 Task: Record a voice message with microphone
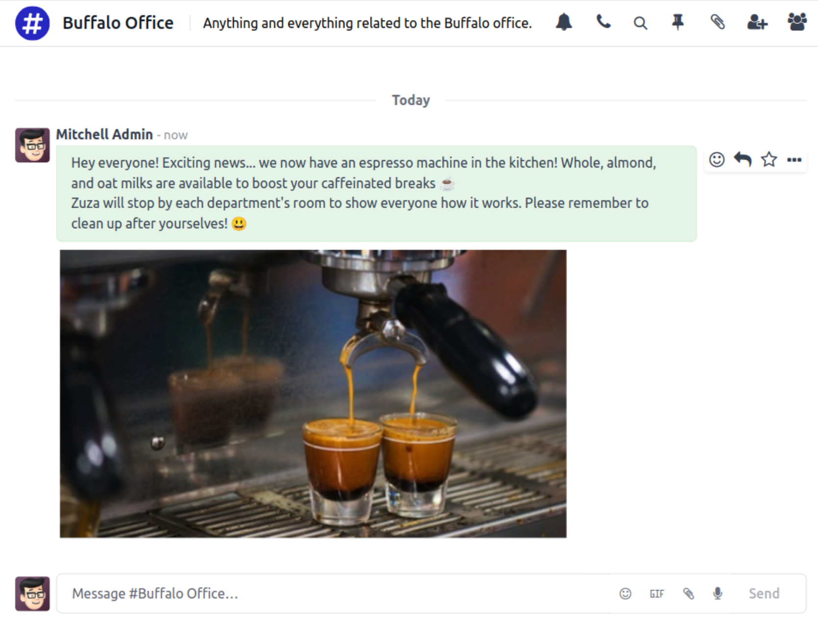click(718, 594)
